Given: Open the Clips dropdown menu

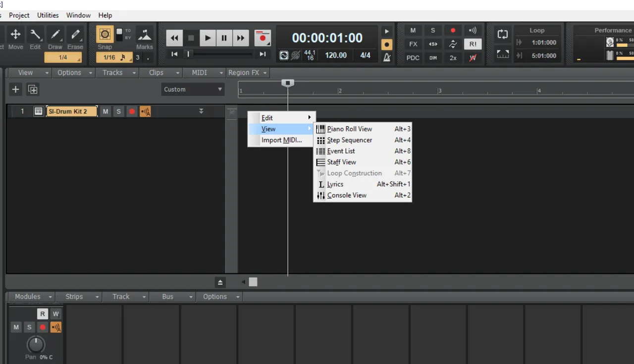Looking at the screenshot, I should click(x=161, y=73).
